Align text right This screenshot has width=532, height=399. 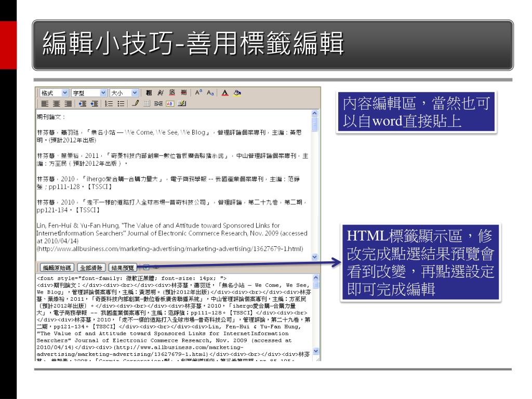tap(68, 103)
